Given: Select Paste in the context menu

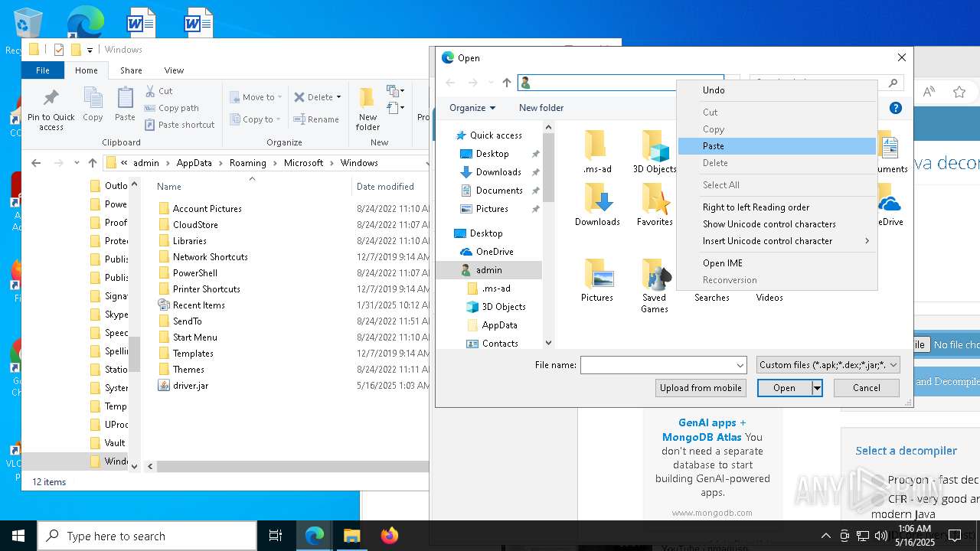Looking at the screenshot, I should coord(776,146).
